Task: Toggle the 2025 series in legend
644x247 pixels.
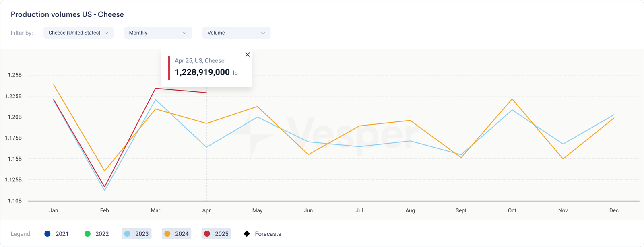Action: [x=216, y=234]
